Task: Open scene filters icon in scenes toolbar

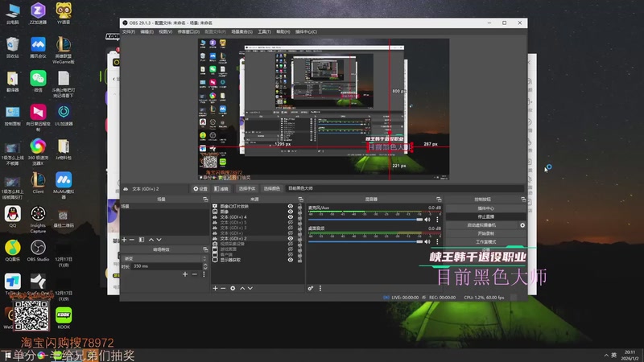Action: click(142, 240)
